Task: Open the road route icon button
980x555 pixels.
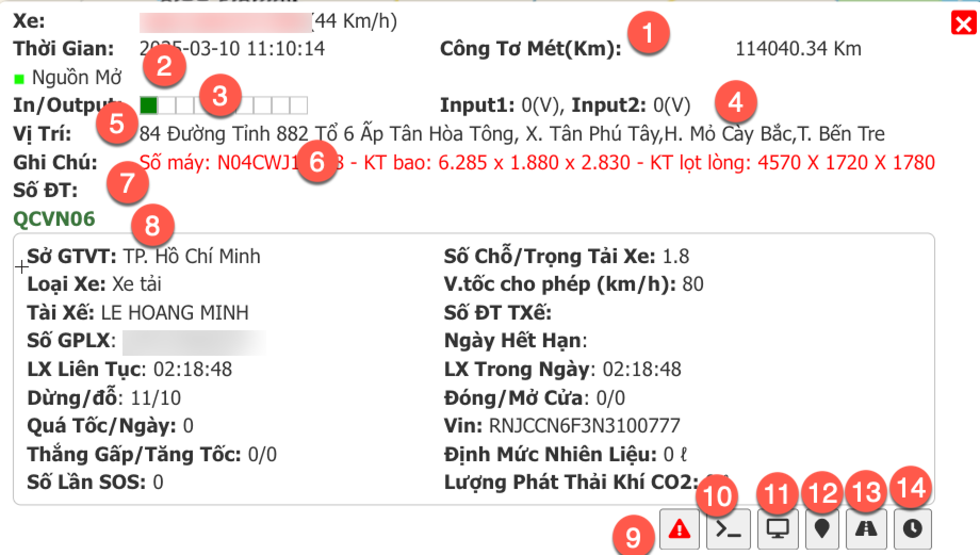Action: [867, 529]
